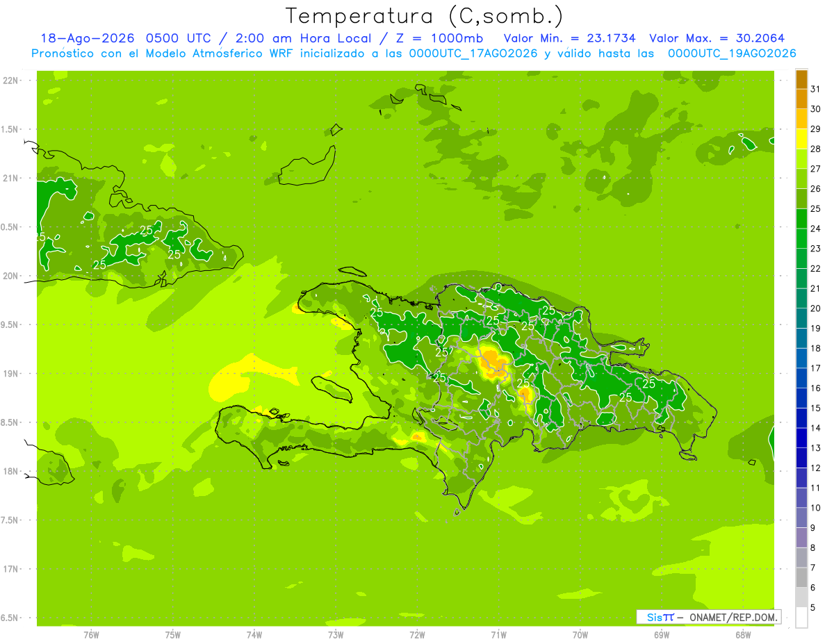Click the blue legend swatch between 16 and 17
Viewport: 834px width, 644px height.
click(801, 378)
